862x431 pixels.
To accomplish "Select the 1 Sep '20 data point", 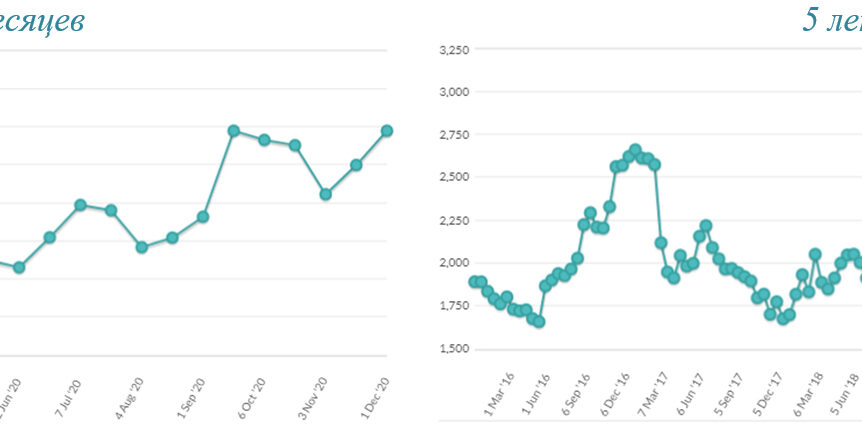I will pos(203,216).
